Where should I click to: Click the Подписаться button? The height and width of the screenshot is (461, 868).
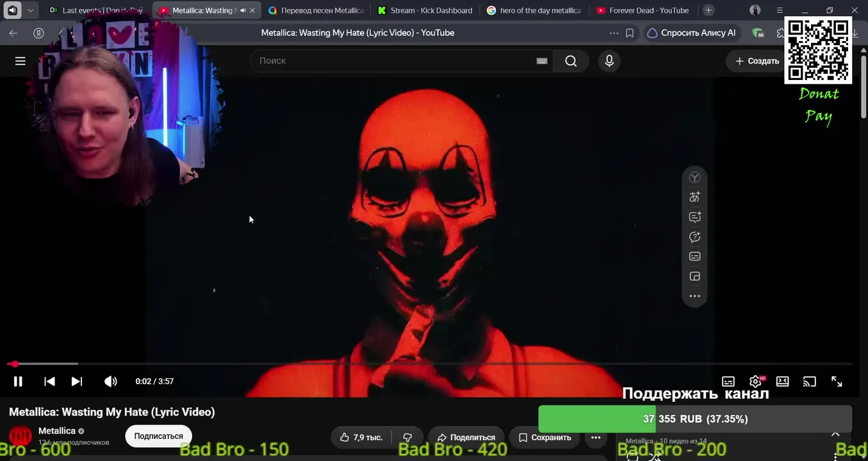click(158, 436)
